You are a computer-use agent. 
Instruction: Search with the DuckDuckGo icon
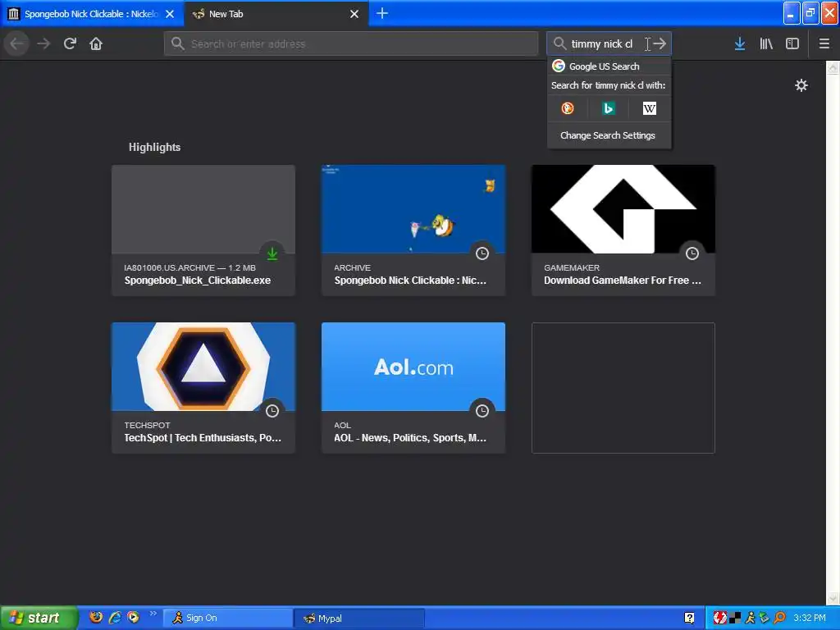tap(568, 108)
